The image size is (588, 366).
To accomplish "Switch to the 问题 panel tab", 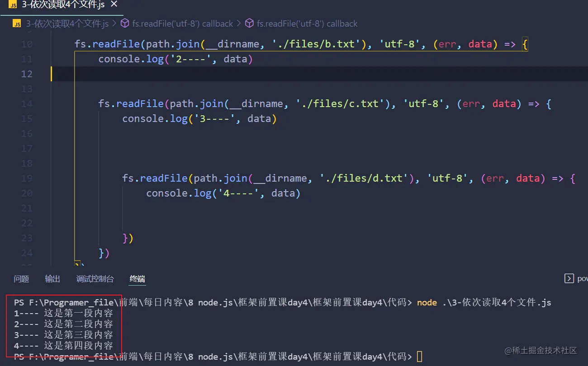I will (21, 279).
